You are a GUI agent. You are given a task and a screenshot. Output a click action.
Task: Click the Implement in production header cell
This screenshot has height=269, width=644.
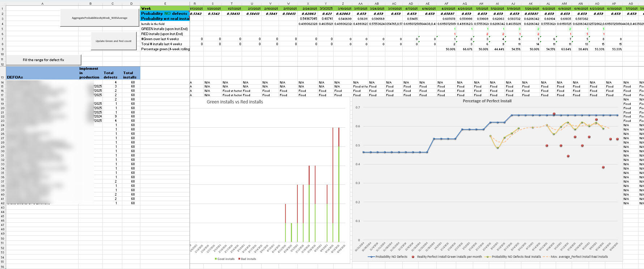click(x=89, y=73)
